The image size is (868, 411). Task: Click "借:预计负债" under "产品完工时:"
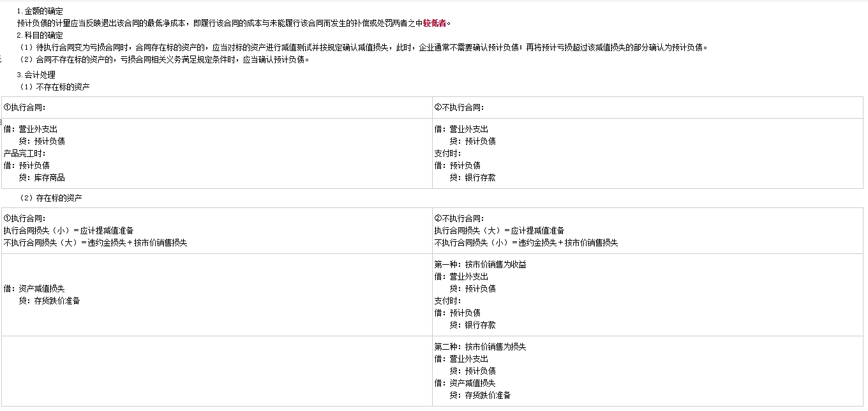26,165
